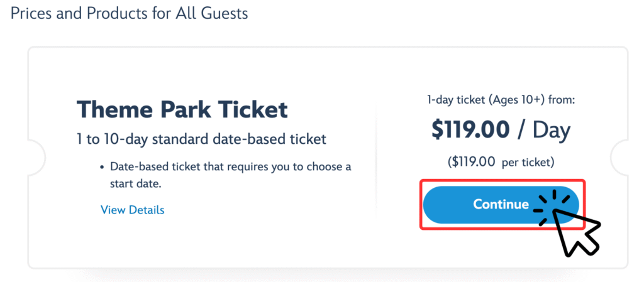
Task: Click the 1-day ticket (Ages 10+) from label
Action: (501, 100)
